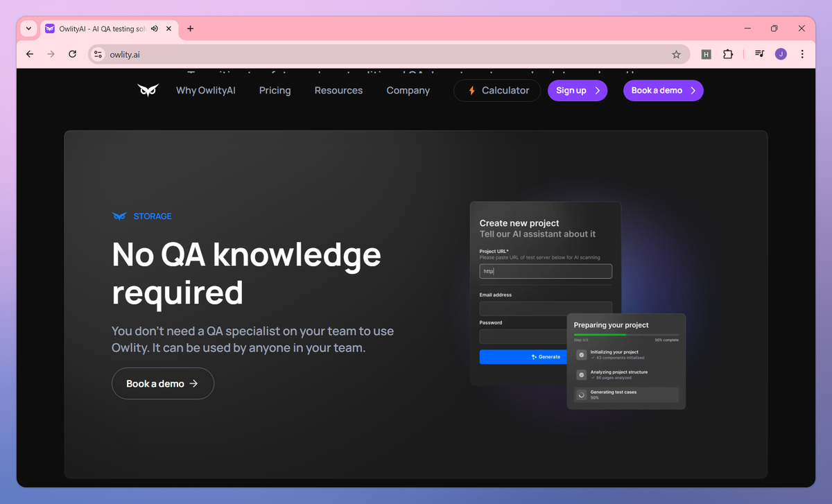Focus the Password input field
Viewport: 832px width, 504px height.
pyautogui.click(x=523, y=336)
